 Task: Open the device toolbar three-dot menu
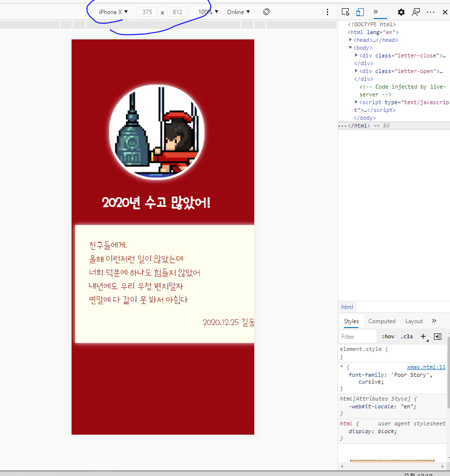point(327,12)
